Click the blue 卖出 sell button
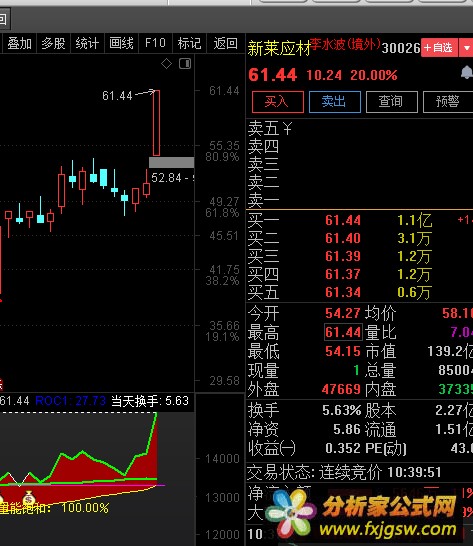The image size is (473, 546). click(x=334, y=102)
